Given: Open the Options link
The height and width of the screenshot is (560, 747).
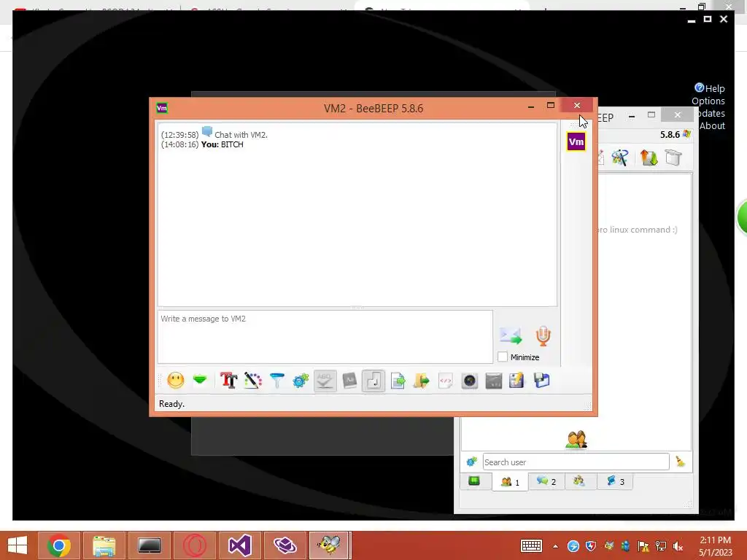Looking at the screenshot, I should [708, 101].
